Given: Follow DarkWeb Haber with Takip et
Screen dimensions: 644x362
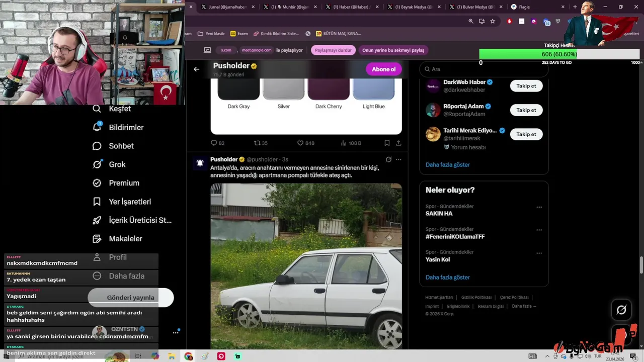Looking at the screenshot, I should 526,86.
